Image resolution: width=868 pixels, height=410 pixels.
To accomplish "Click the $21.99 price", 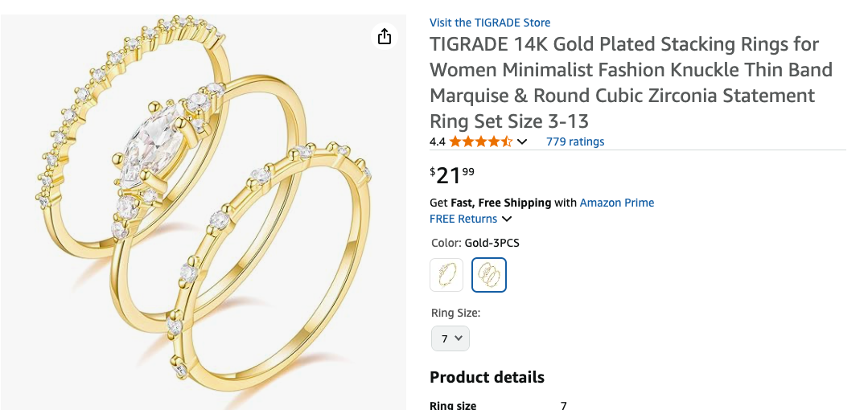I will pos(452,174).
